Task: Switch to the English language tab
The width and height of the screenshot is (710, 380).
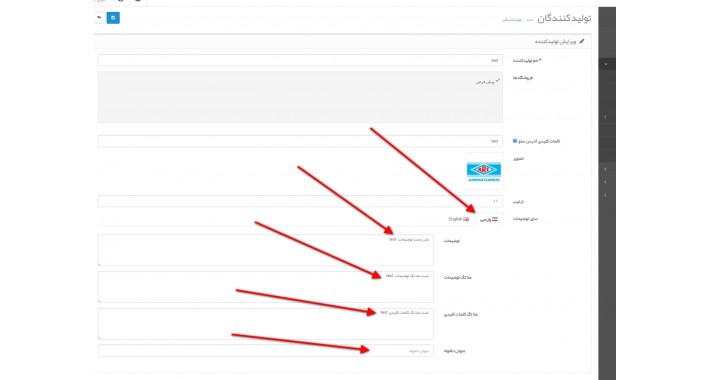Action: click(x=459, y=219)
